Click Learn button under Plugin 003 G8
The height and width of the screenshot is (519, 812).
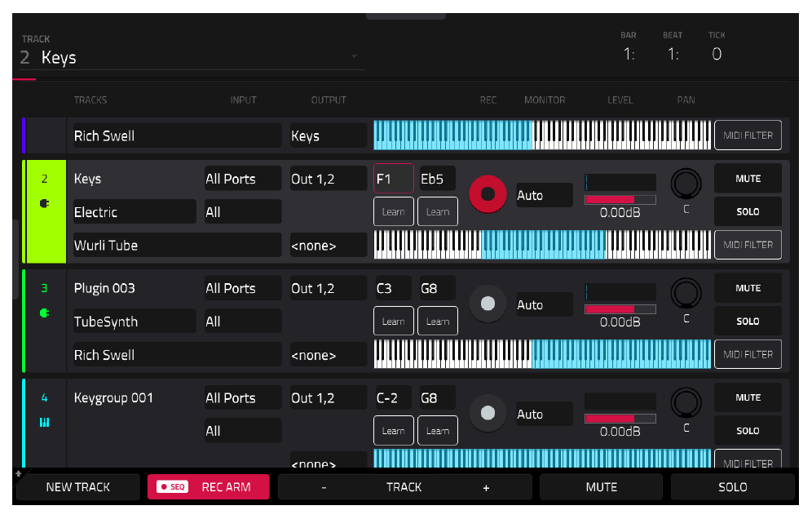coord(438,321)
